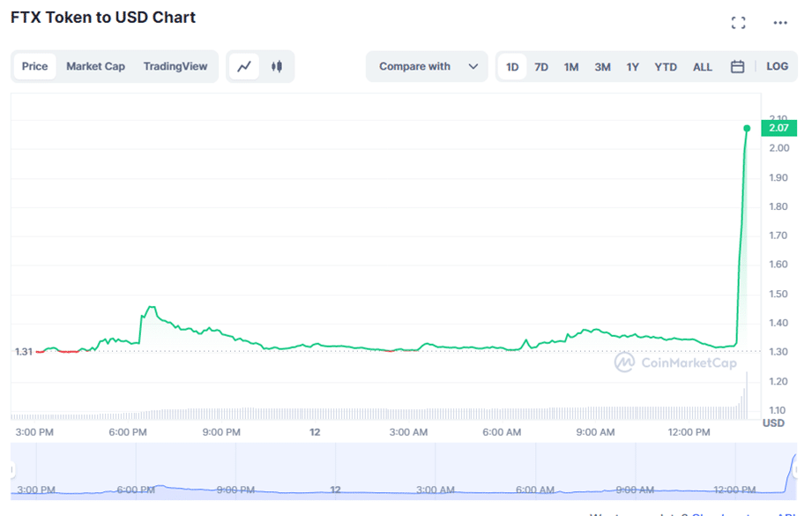Click the tallest volume bar at chart end

747,395
